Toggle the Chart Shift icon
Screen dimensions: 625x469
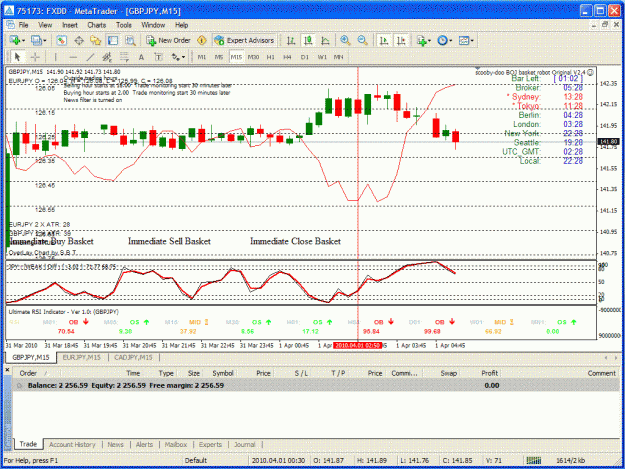pos(401,40)
